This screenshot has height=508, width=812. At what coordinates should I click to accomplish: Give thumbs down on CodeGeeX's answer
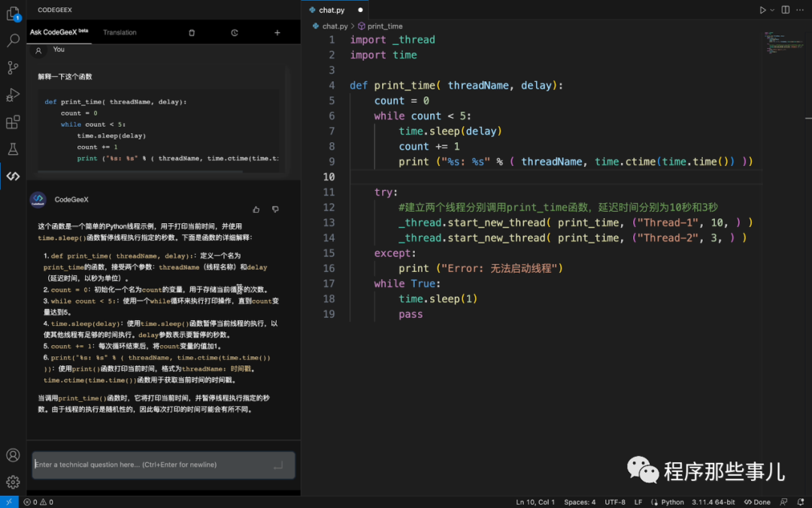275,210
